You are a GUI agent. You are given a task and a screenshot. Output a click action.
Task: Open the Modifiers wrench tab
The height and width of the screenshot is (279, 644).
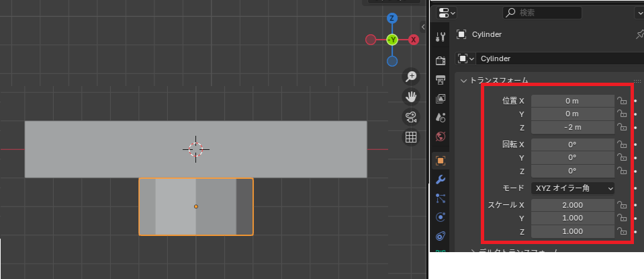(x=441, y=180)
